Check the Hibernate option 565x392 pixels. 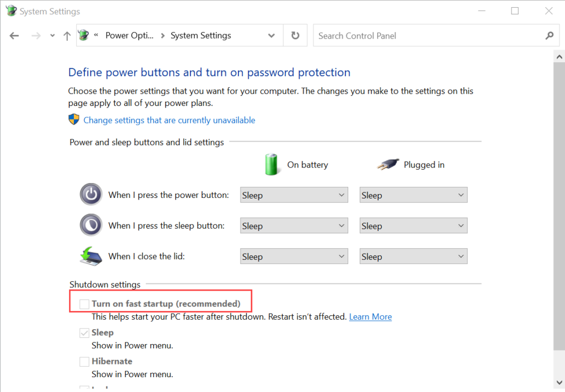tap(84, 361)
